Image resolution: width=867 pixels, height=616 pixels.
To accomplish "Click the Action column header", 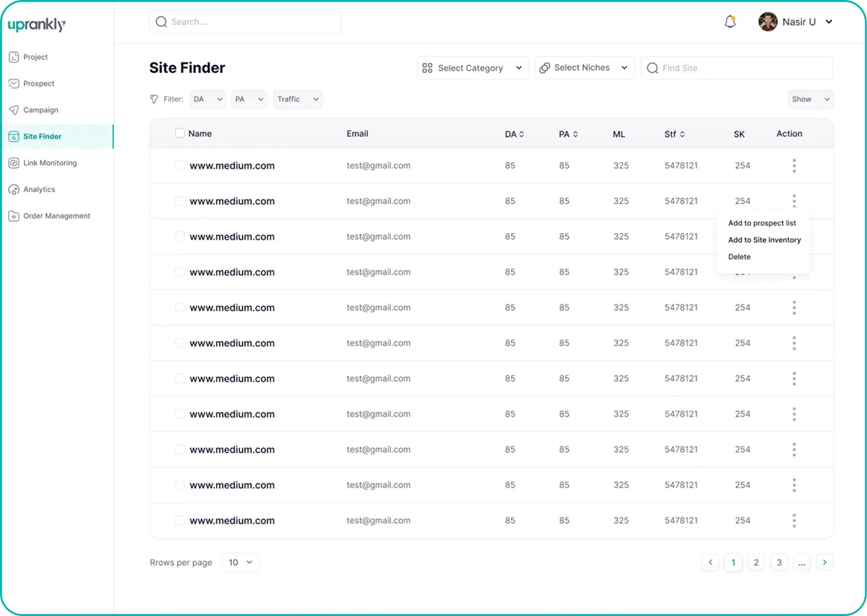I will (x=789, y=133).
